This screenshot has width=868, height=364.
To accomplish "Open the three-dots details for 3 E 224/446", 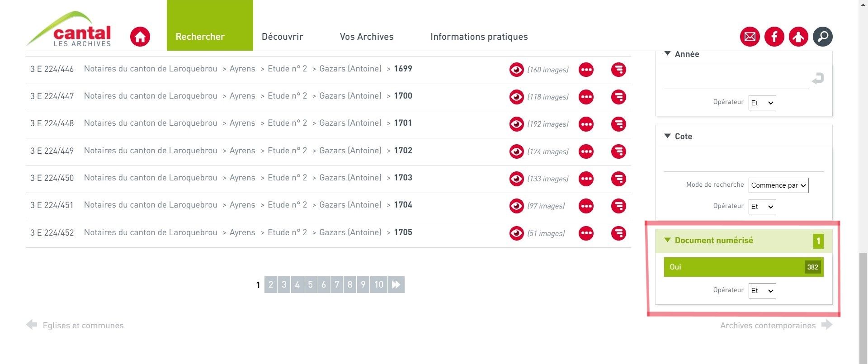I will pos(586,70).
